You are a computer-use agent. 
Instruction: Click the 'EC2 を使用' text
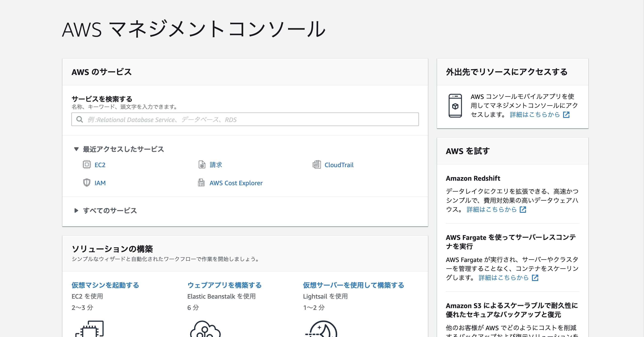(87, 296)
